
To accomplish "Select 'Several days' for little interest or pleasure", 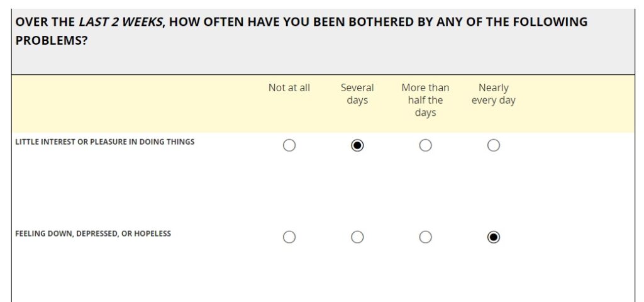I will pyautogui.click(x=357, y=145).
